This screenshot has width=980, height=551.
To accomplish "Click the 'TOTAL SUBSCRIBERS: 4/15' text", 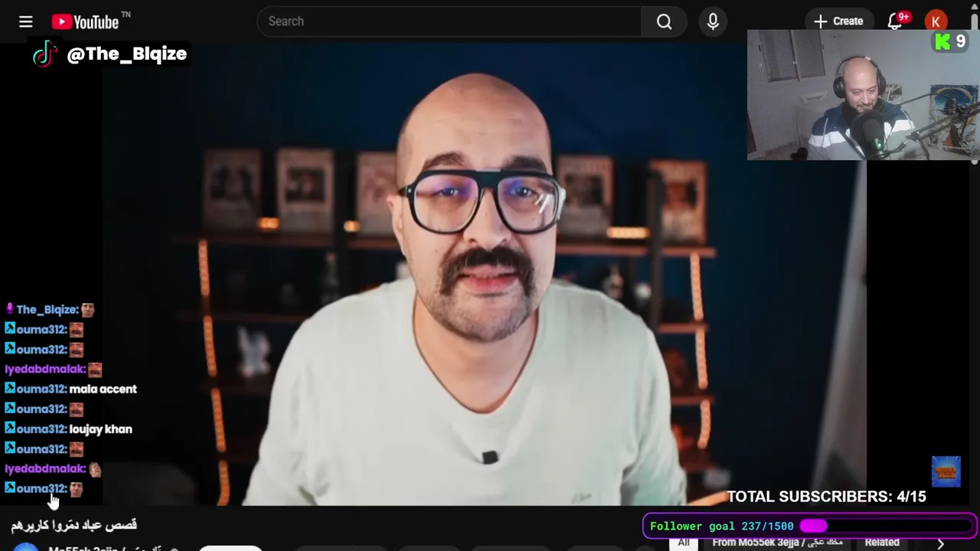I will (826, 497).
